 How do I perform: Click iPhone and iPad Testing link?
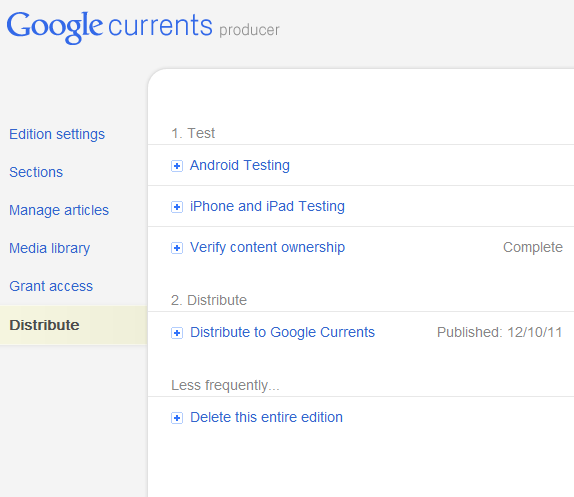[267, 206]
